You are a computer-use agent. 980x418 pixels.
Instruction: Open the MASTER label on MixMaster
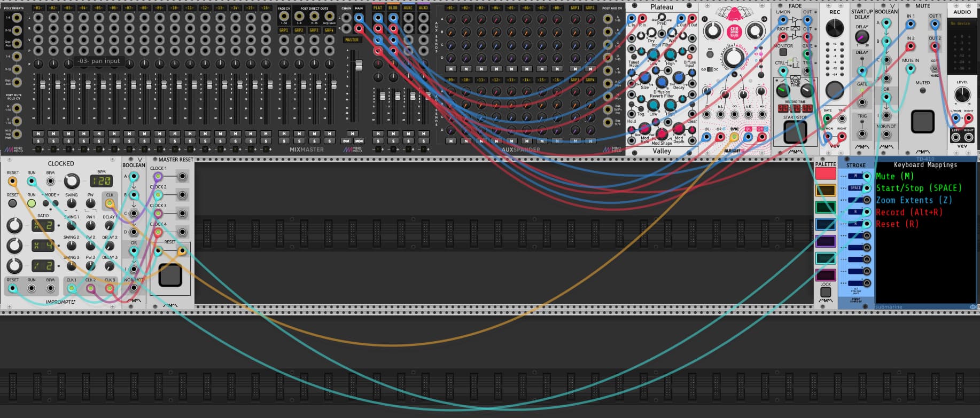coord(352,40)
